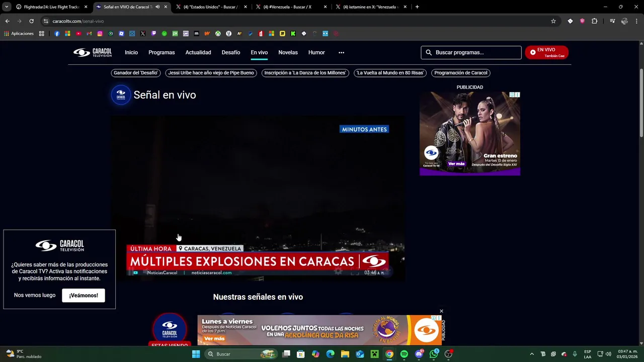Switch to "Estados Unidos" X search tab
644x362 pixels.
pos(210,7)
